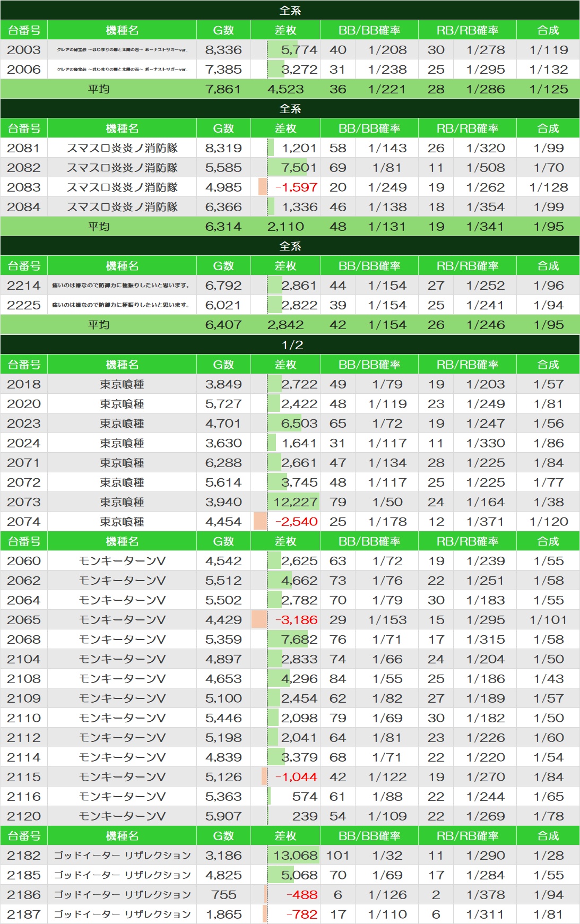Select machine number 2110 cell
This screenshot has width=580, height=924.
(x=24, y=718)
